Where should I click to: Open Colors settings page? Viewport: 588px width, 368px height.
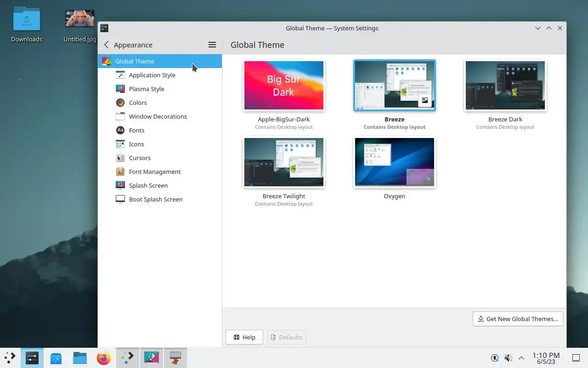point(160,103)
